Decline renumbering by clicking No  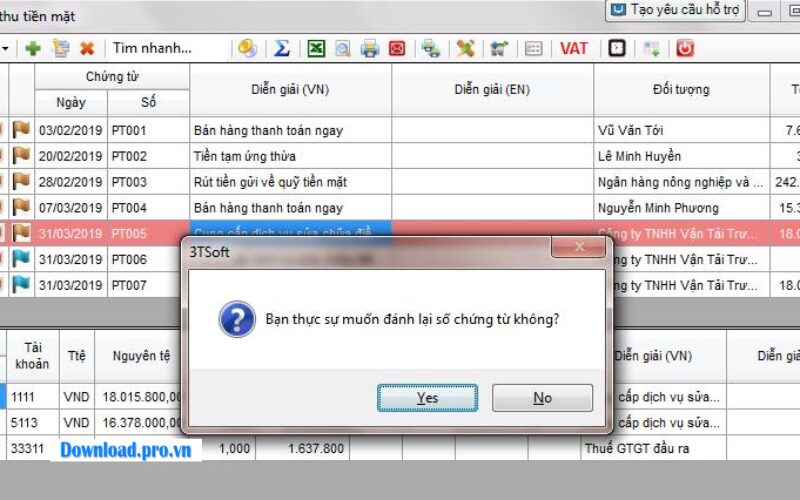(542, 398)
